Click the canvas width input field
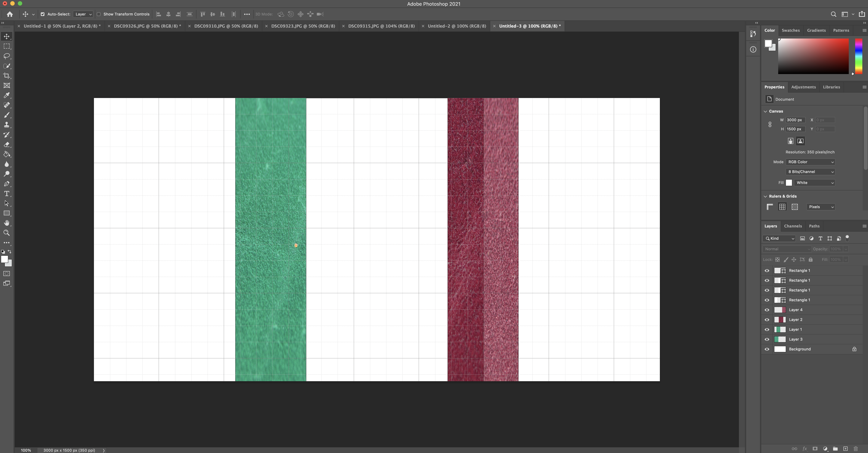Image resolution: width=868 pixels, height=453 pixels. tap(795, 120)
